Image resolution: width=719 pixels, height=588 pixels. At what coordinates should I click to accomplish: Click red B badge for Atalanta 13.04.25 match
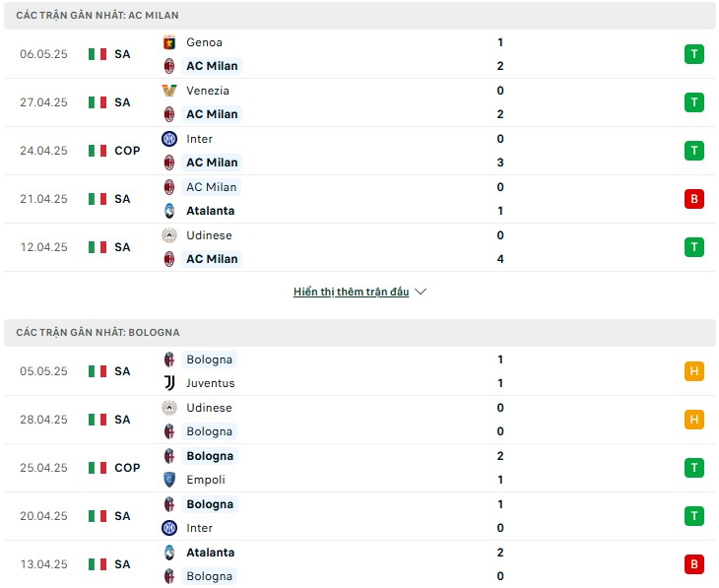pos(693,564)
